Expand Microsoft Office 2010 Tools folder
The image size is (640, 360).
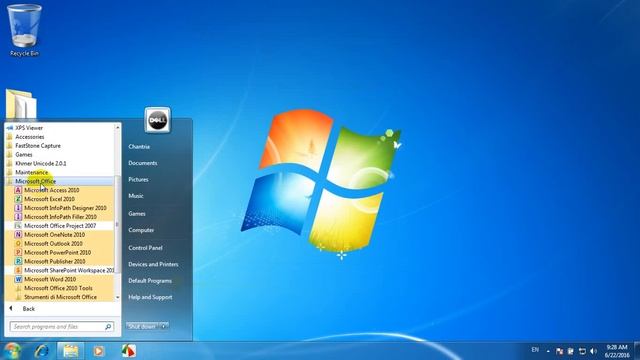(60, 288)
